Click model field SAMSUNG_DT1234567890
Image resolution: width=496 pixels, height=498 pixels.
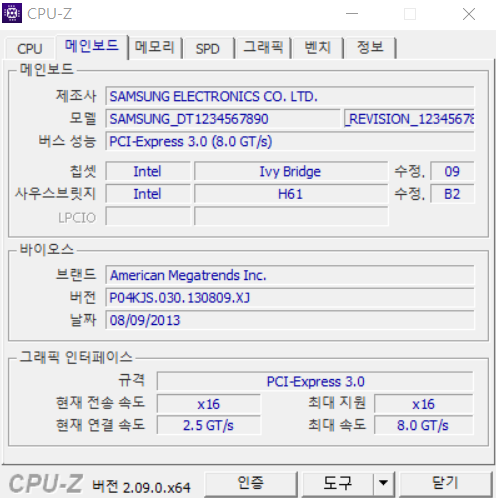pyautogui.click(x=223, y=119)
